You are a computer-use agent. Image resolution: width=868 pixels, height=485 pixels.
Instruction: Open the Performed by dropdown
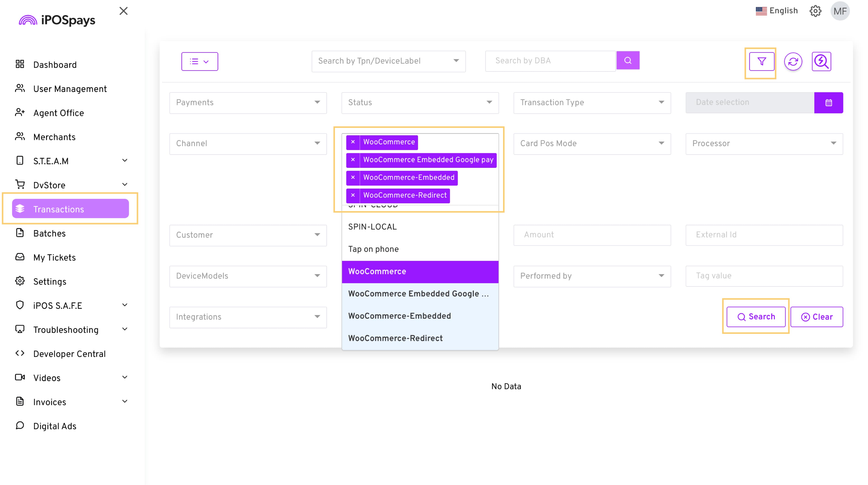pos(592,276)
